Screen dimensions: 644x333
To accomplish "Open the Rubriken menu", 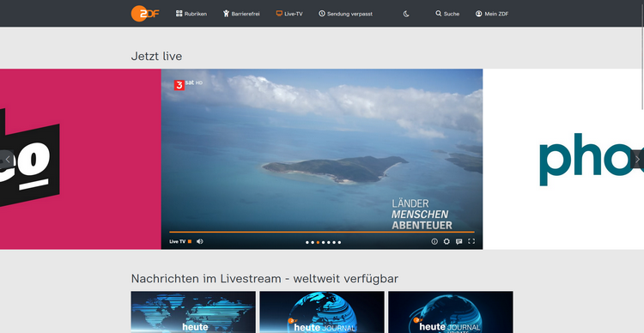I will tap(191, 14).
